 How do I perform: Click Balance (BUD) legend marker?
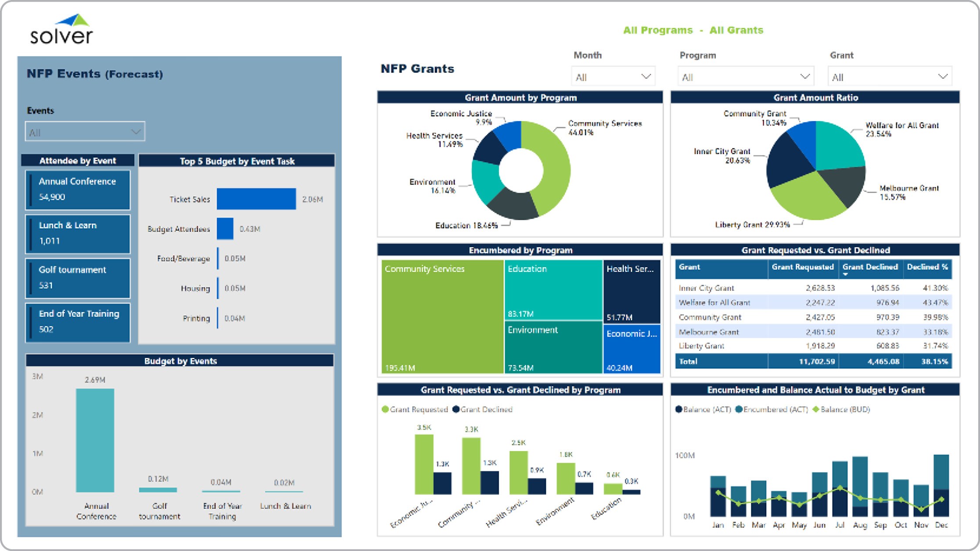816,409
